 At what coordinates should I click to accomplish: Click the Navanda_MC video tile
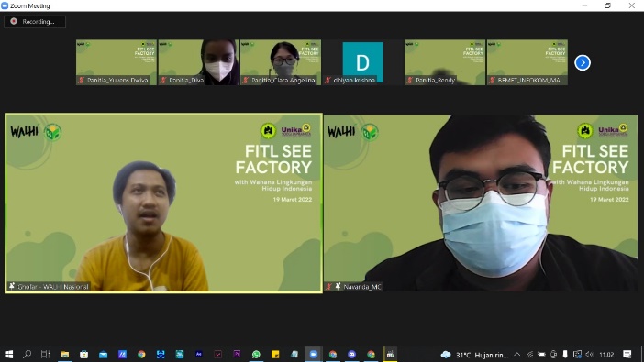pos(481,203)
